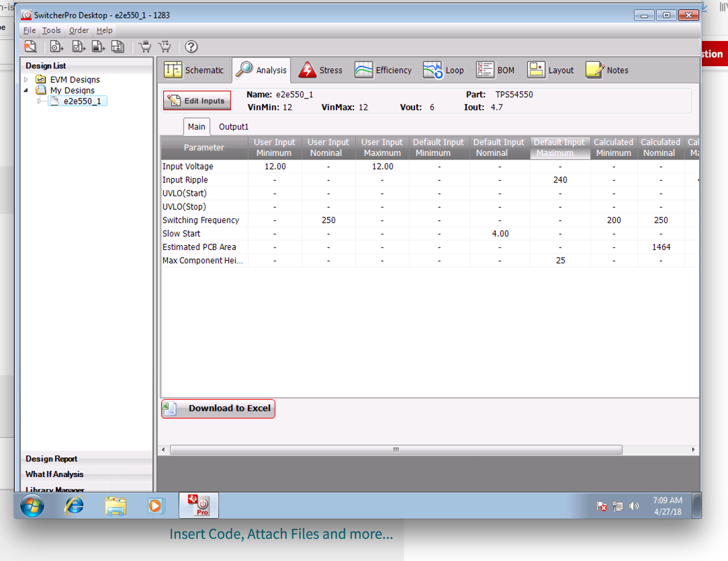Click the BOM list icon
This screenshot has width=728, height=561.
[485, 70]
